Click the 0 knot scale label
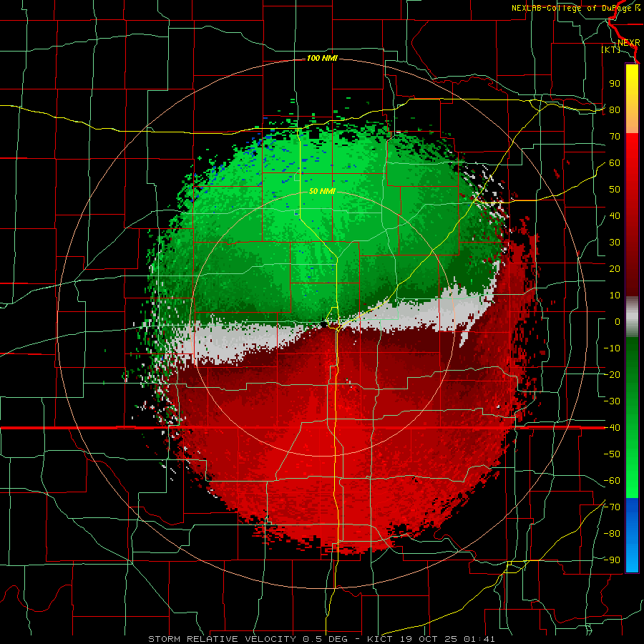 [x=618, y=322]
